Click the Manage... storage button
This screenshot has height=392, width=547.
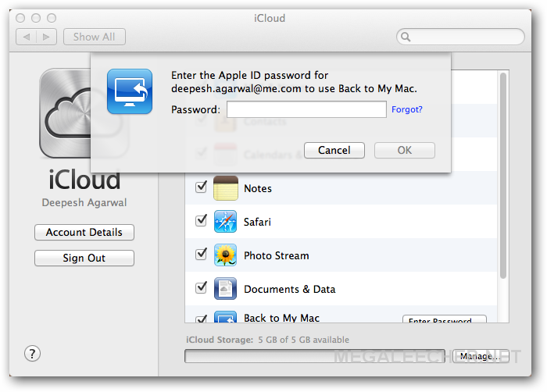coord(481,356)
